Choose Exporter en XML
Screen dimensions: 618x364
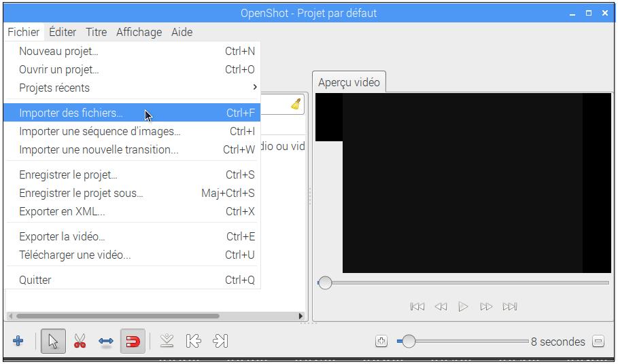(x=132, y=211)
